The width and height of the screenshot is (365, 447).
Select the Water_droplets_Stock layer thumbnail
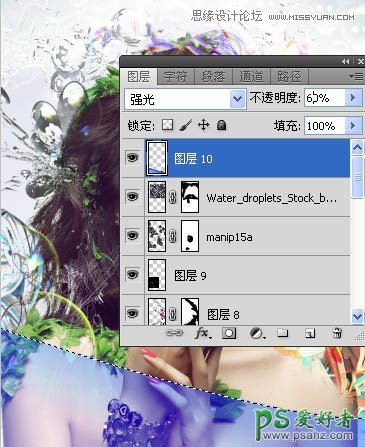coord(157,197)
